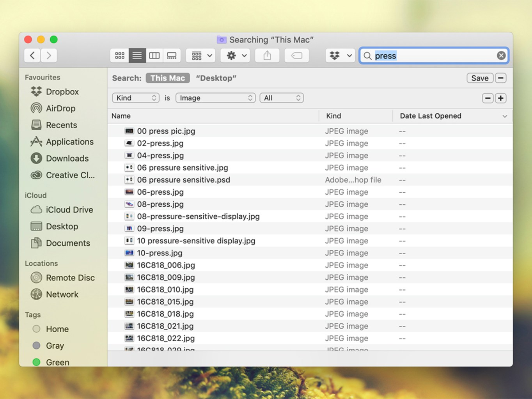
Task: Switch to gallery view
Action: [x=172, y=55]
